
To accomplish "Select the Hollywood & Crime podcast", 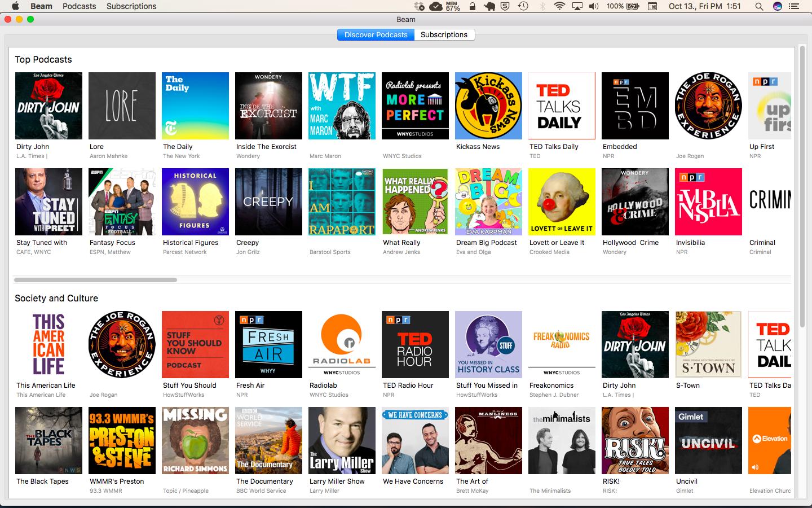I will point(635,202).
